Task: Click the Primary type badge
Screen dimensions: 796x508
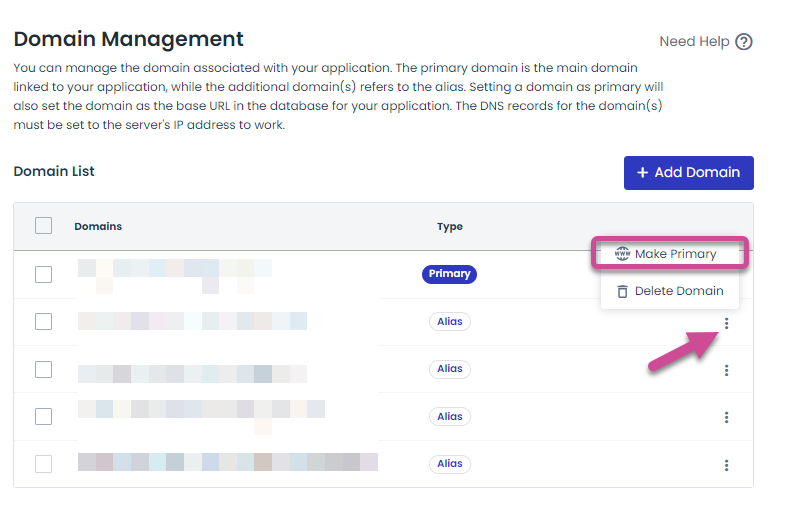Action: point(449,274)
